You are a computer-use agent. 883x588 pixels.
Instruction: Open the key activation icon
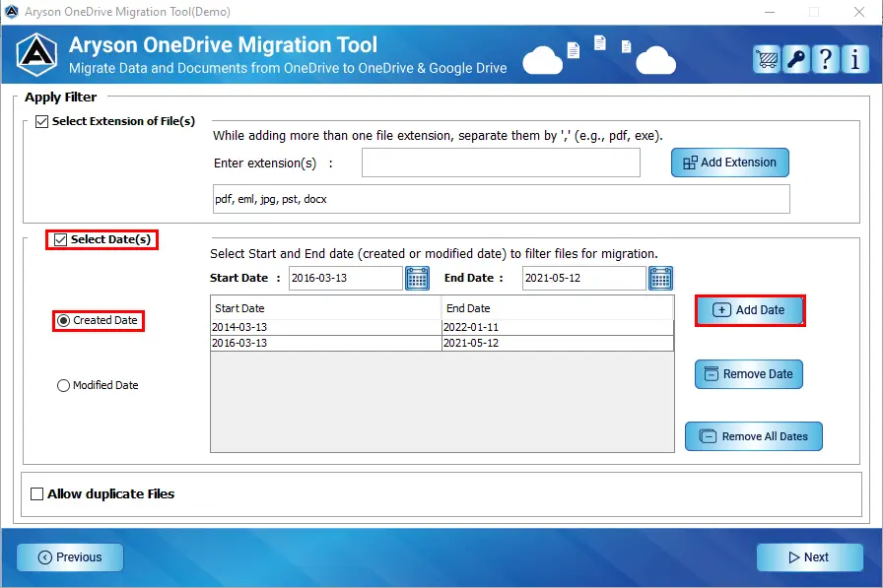tap(796, 58)
